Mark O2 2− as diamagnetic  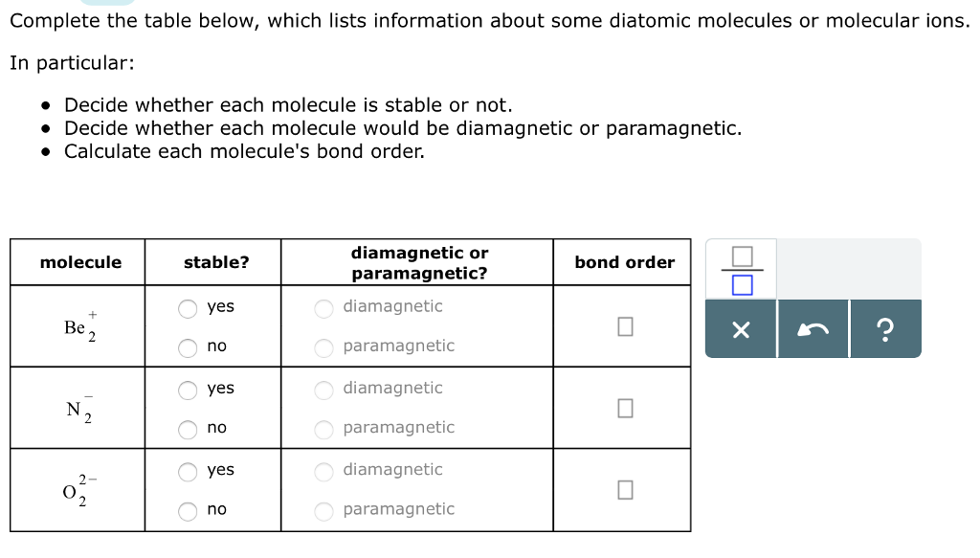[x=323, y=469]
